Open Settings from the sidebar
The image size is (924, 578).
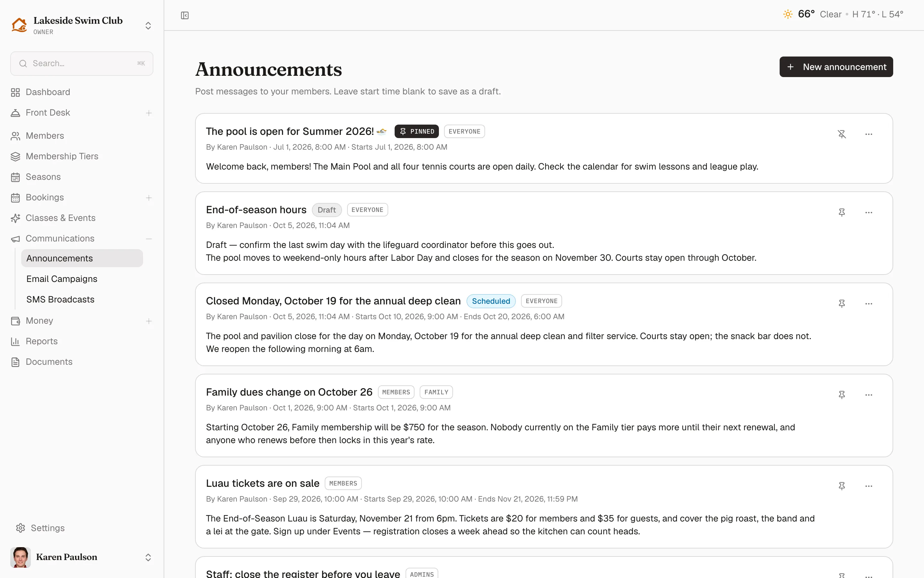[x=47, y=528]
